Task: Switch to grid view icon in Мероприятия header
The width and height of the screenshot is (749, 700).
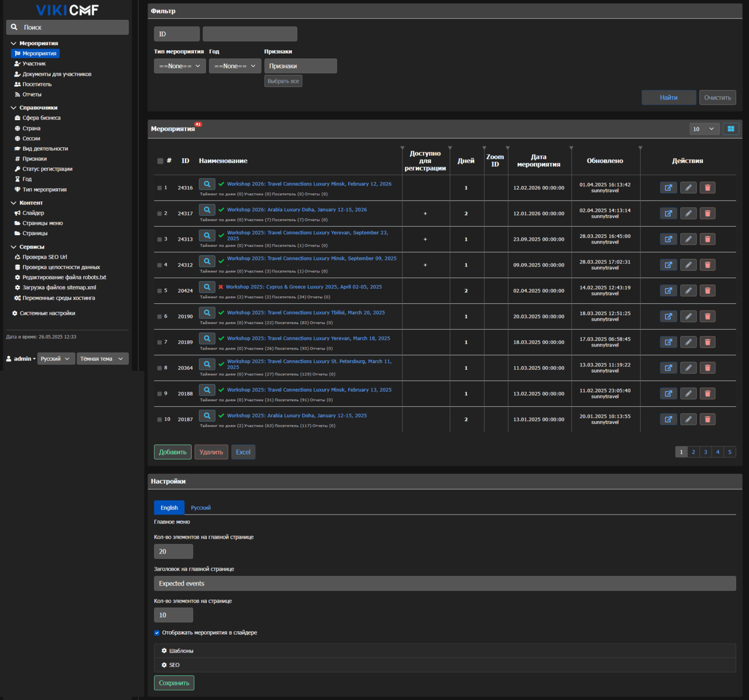Action: pyautogui.click(x=731, y=129)
